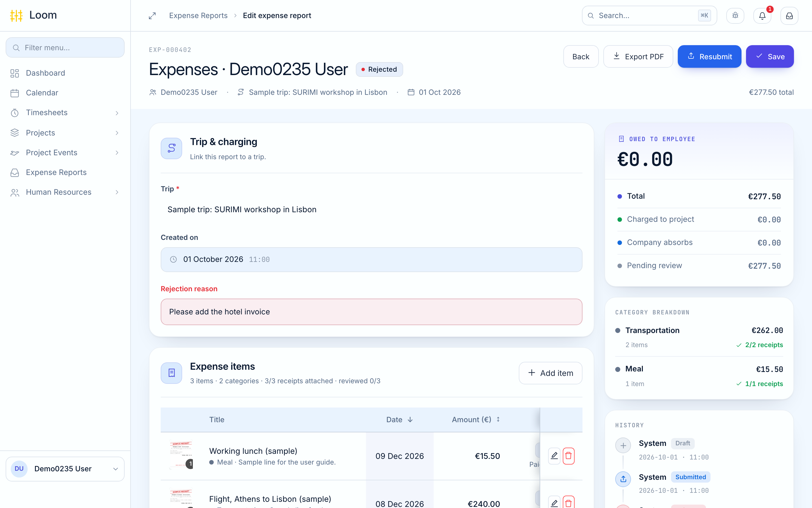Viewport: 812px width, 508px height.
Task: Click Expense Reports breadcrumb link
Action: [x=198, y=16]
